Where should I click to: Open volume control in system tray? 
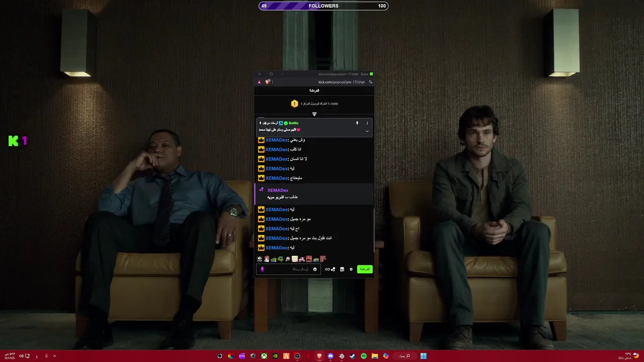click(x=21, y=356)
